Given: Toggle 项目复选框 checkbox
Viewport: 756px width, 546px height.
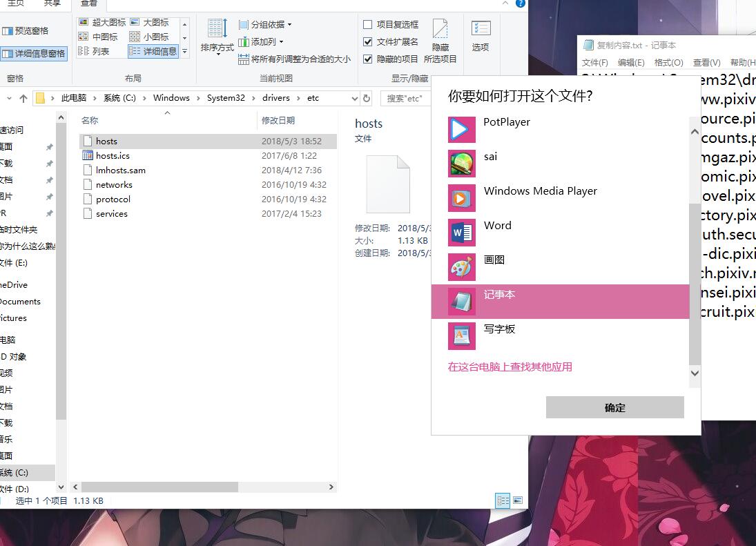Looking at the screenshot, I should [367, 25].
